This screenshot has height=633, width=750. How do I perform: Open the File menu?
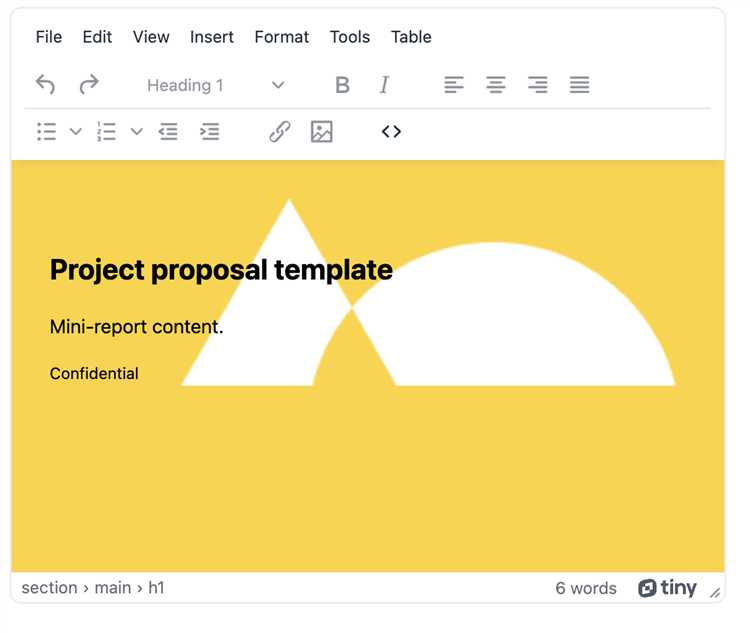click(x=49, y=37)
